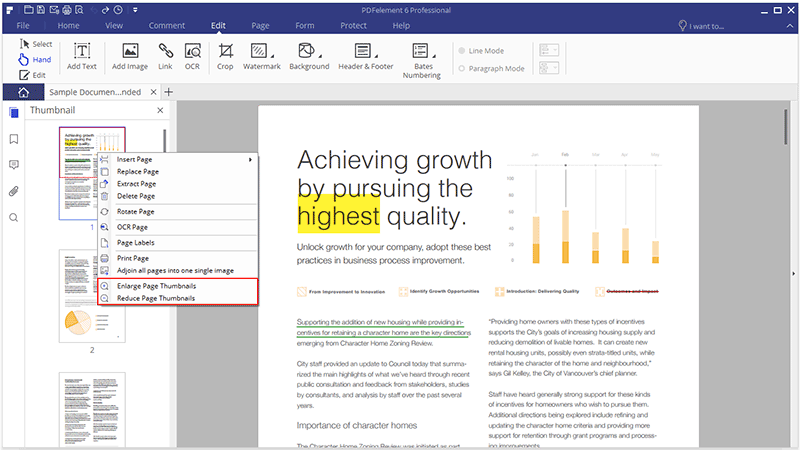Choose Enlarge Page Thumbnails

pyautogui.click(x=178, y=286)
